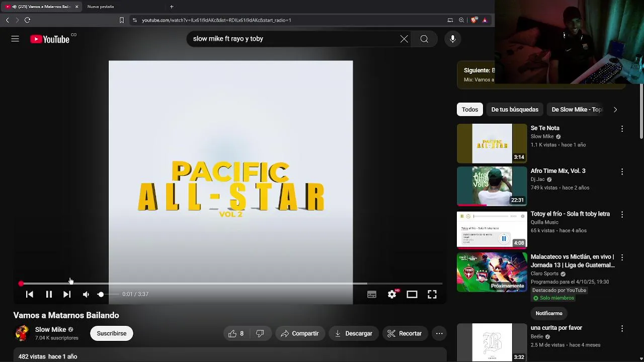This screenshot has height=362, width=644.
Task: Open site settings icon in address bar
Action: tap(134, 20)
